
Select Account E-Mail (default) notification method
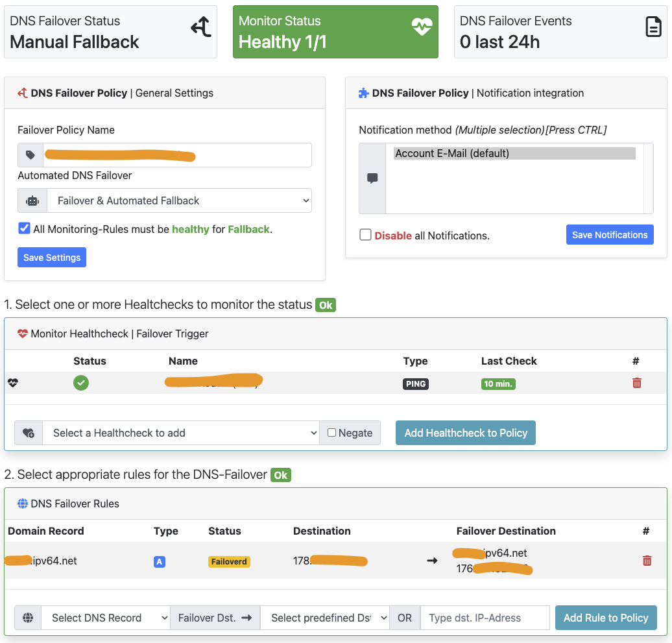[514, 154]
